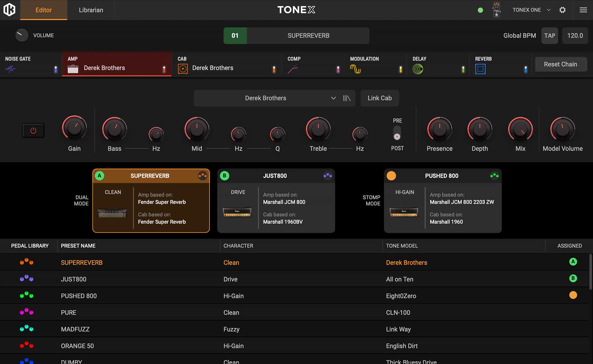Image resolution: width=593 pixels, height=364 pixels.
Task: Select the NOISE GATE block icon
Action: click(x=10, y=69)
